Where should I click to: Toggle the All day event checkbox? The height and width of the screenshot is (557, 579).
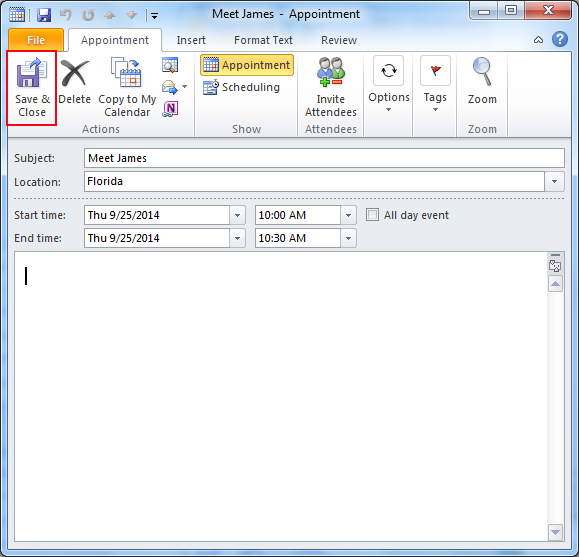[x=372, y=215]
